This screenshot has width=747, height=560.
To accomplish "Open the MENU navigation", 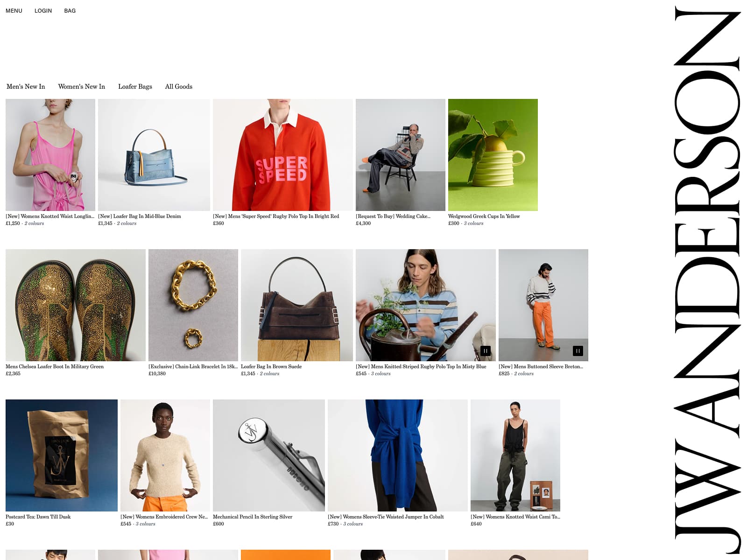I will (14, 11).
